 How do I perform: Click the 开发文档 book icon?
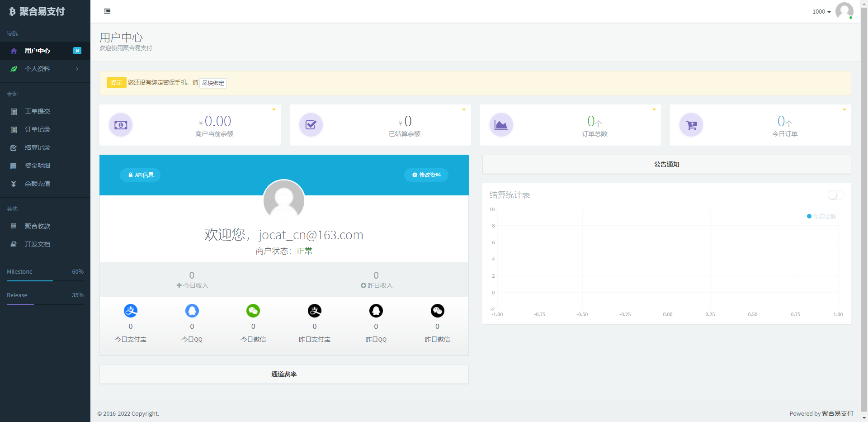point(14,244)
